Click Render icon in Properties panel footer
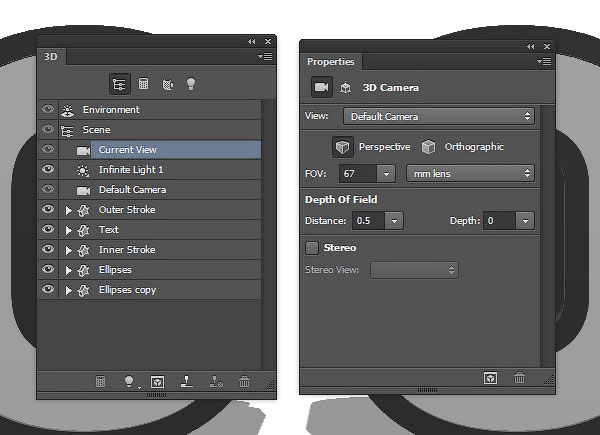 click(490, 378)
